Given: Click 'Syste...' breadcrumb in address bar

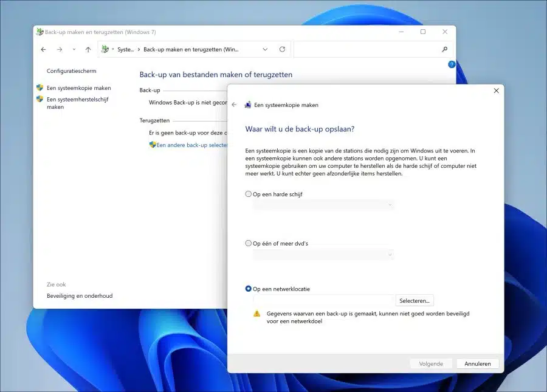Looking at the screenshot, I should (x=126, y=49).
